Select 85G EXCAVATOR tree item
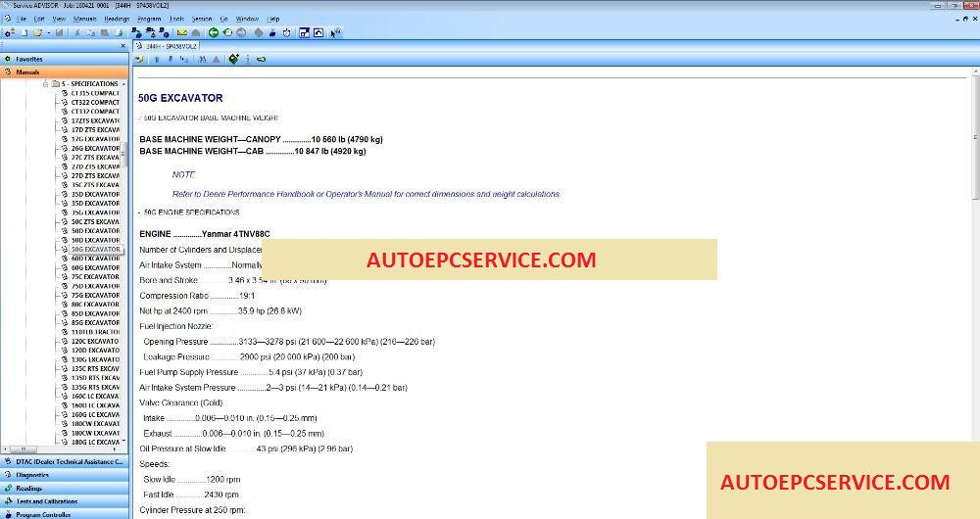 [x=95, y=322]
